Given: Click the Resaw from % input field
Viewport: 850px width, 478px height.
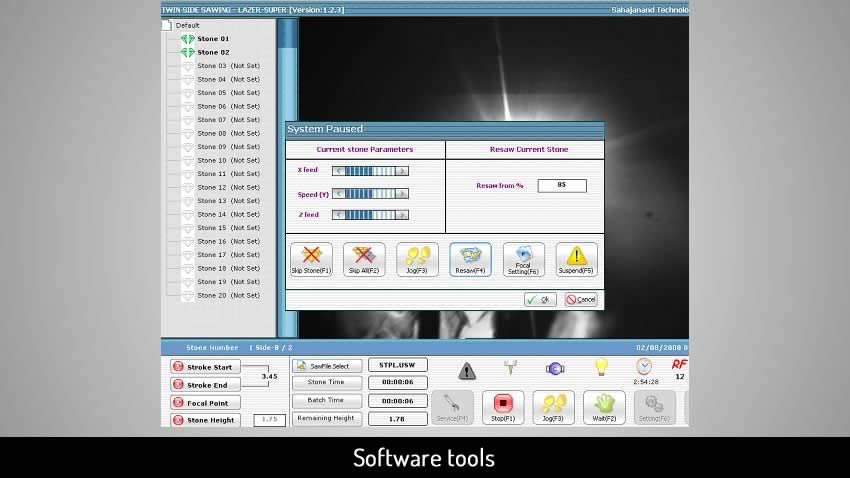Looking at the screenshot, I should [561, 185].
